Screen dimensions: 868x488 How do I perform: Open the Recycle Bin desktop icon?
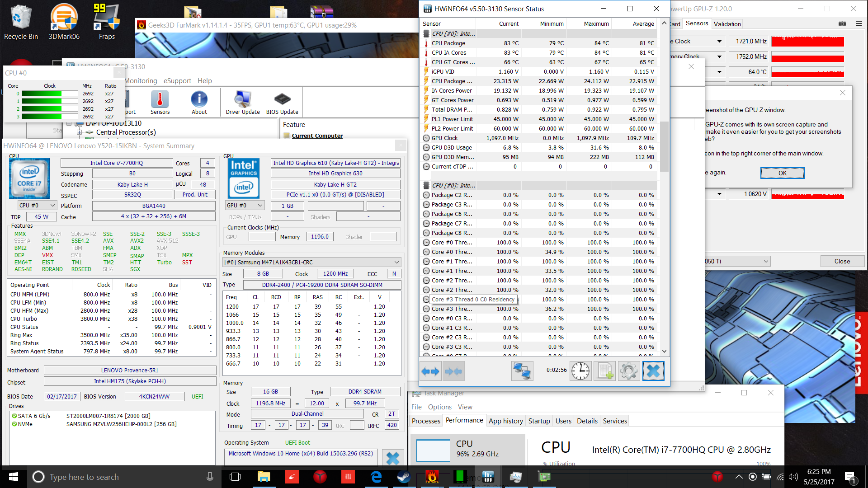(21, 22)
